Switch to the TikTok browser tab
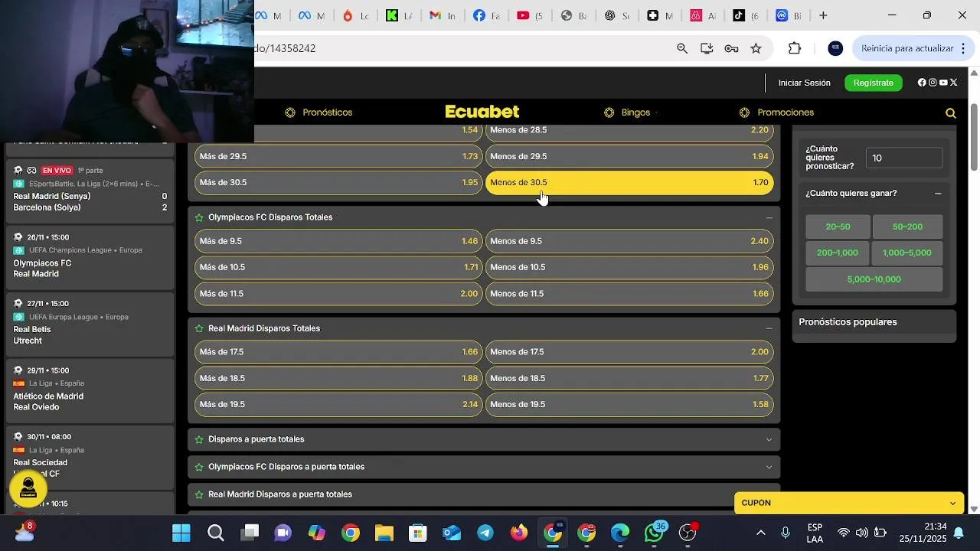Screen dimensions: 980x551 [746, 15]
